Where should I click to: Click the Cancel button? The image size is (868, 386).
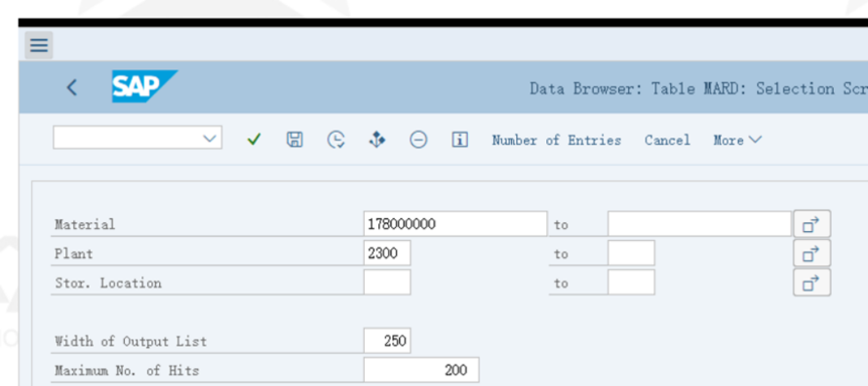point(667,140)
